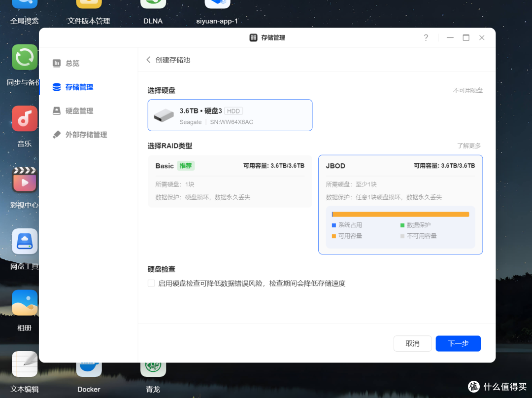Open the 全局搜索 desktop app
The width and height of the screenshot is (532, 398).
[25, 4]
